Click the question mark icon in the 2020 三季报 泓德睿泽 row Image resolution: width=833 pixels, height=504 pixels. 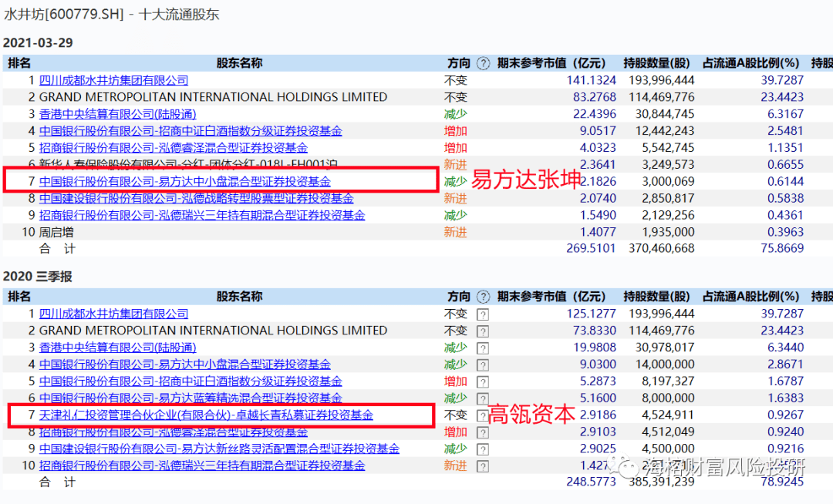click(x=482, y=433)
